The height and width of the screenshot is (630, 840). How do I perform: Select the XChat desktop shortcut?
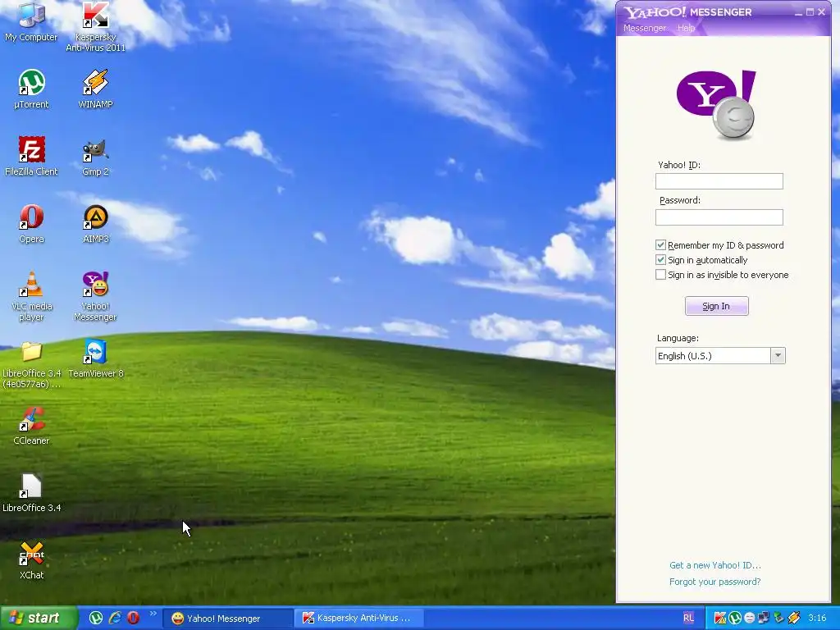(x=31, y=559)
